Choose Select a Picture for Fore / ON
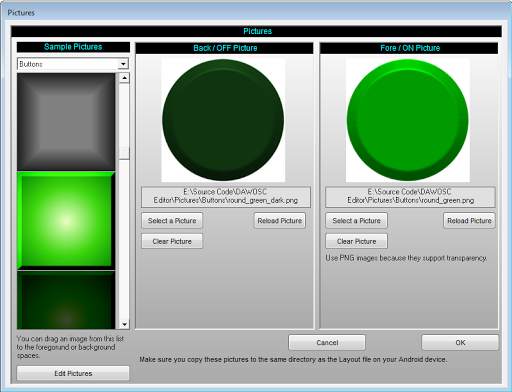The width and height of the screenshot is (512, 392). point(356,221)
